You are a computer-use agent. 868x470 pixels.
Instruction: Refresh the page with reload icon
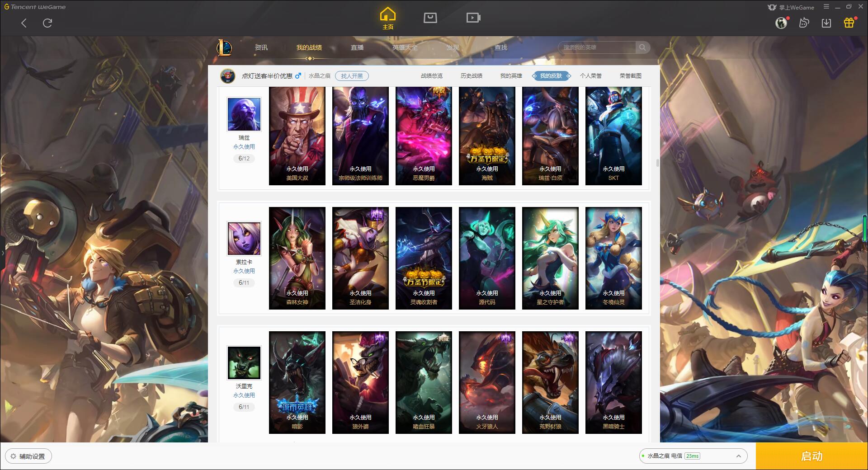47,23
